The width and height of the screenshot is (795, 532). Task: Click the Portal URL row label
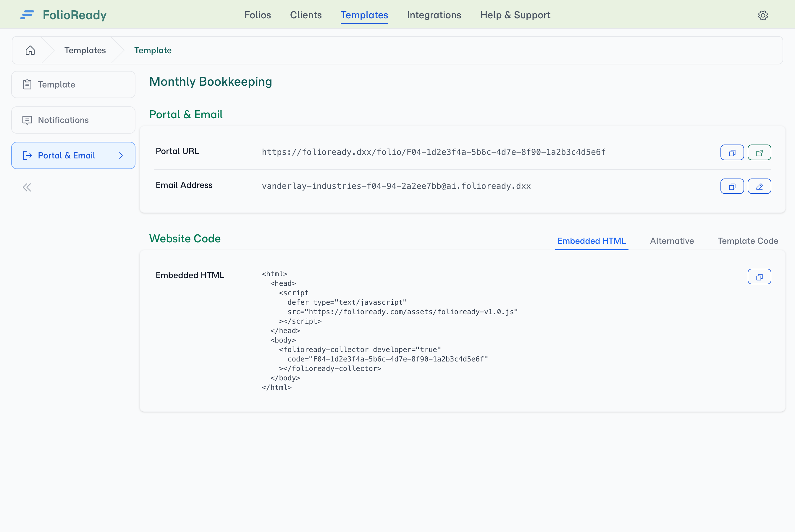coord(177,151)
